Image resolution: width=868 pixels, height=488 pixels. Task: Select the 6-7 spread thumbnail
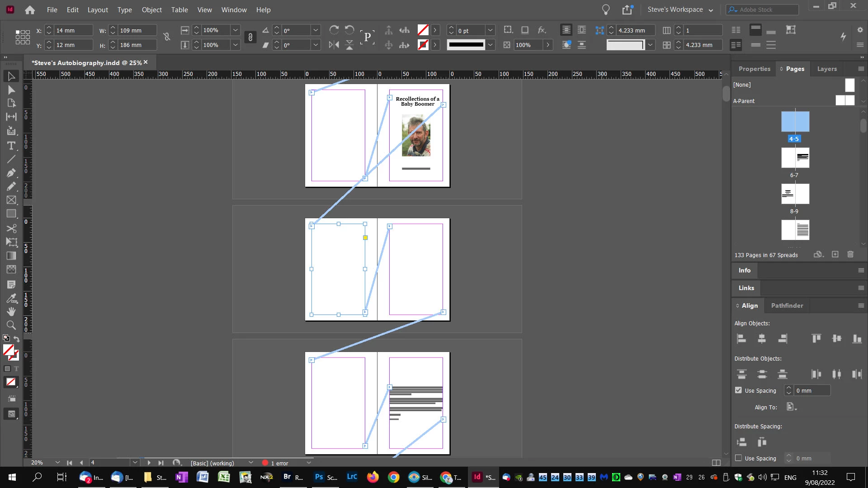pos(795,158)
